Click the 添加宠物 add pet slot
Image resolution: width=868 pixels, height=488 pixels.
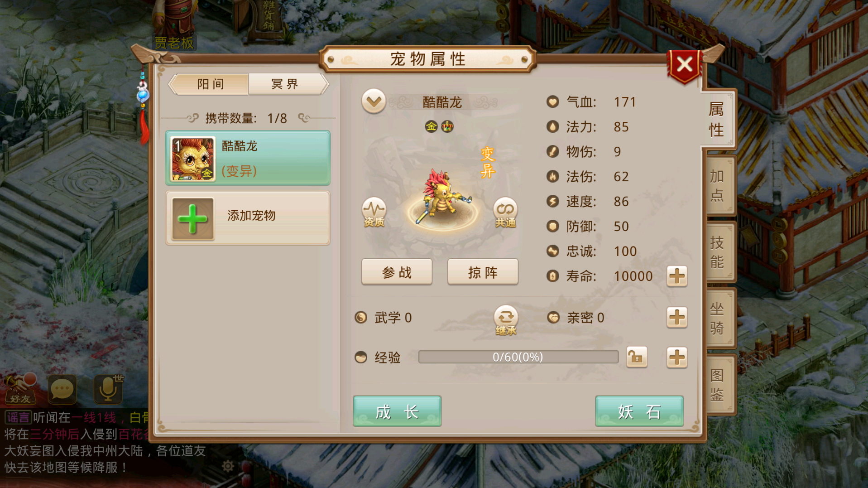tap(248, 218)
